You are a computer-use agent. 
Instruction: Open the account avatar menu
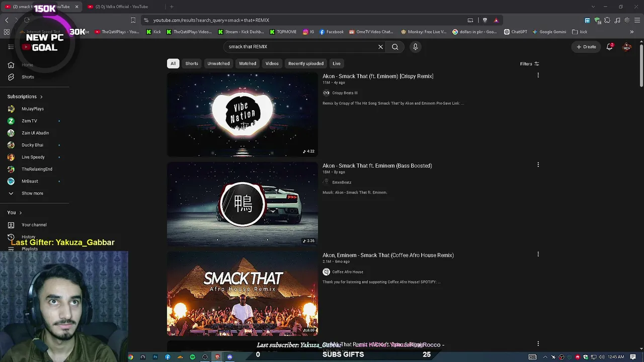pyautogui.click(x=627, y=47)
